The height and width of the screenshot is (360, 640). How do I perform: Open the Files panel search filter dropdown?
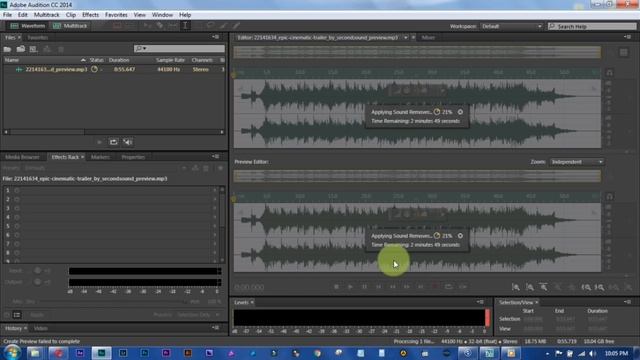141,49
